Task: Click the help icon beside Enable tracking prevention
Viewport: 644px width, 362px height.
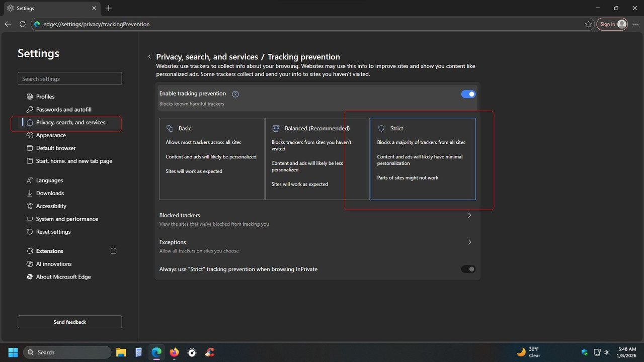Action: tap(235, 94)
